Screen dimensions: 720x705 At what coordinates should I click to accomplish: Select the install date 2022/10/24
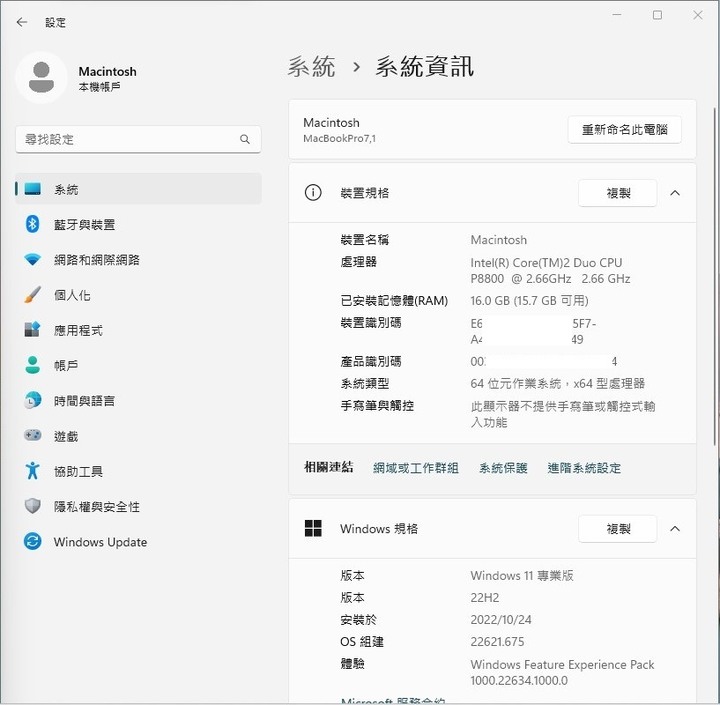click(x=501, y=620)
